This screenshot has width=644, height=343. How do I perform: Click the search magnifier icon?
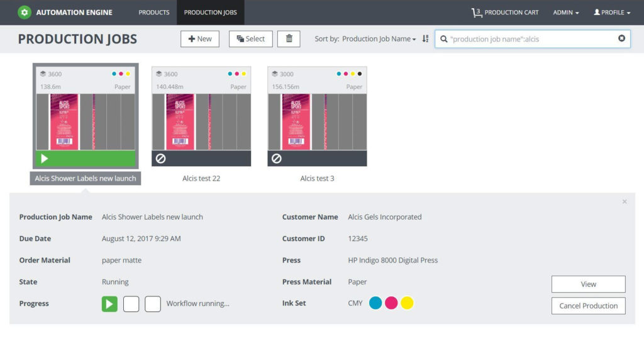(x=443, y=39)
